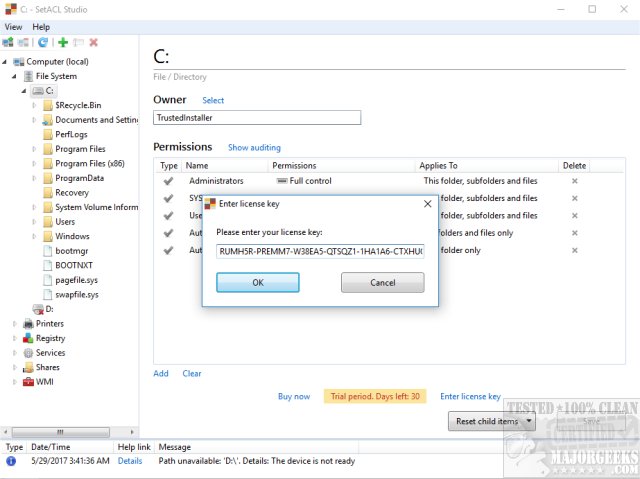Image resolution: width=640 pixels, height=479 pixels.
Task: Click the Show auditing link
Action: tap(254, 148)
